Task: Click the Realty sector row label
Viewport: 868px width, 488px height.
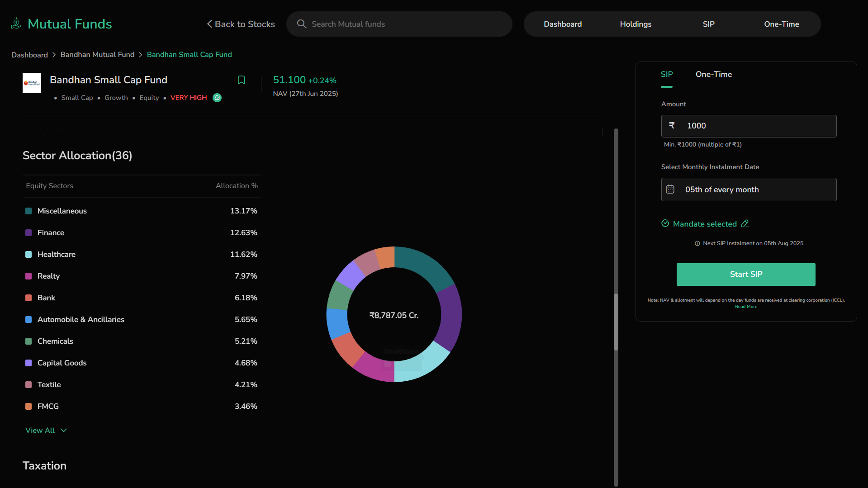Action: point(48,276)
